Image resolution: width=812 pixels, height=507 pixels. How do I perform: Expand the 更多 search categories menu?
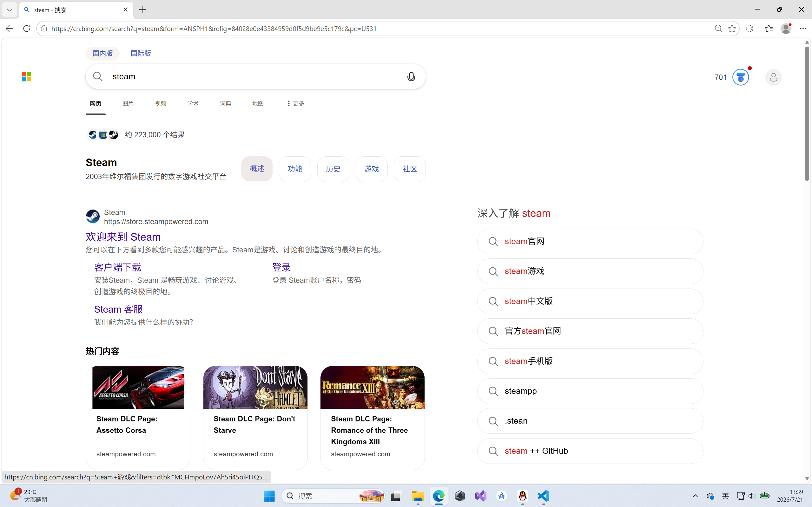(296, 103)
